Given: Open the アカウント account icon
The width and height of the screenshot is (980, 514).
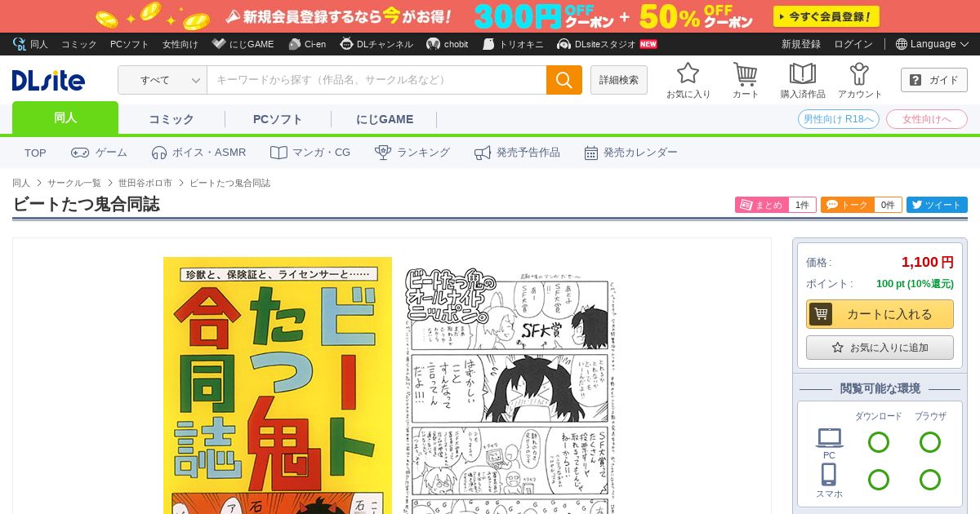Looking at the screenshot, I should (860, 81).
